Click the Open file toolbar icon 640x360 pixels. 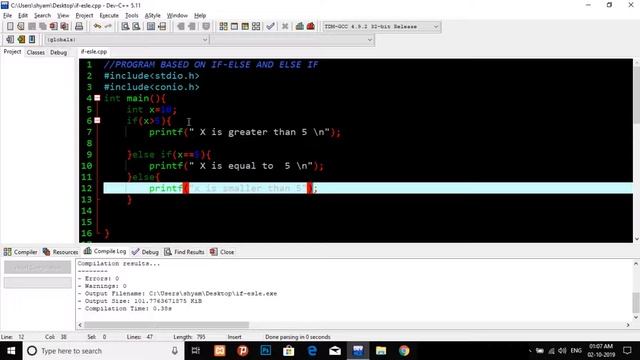pyautogui.click(x=21, y=26)
